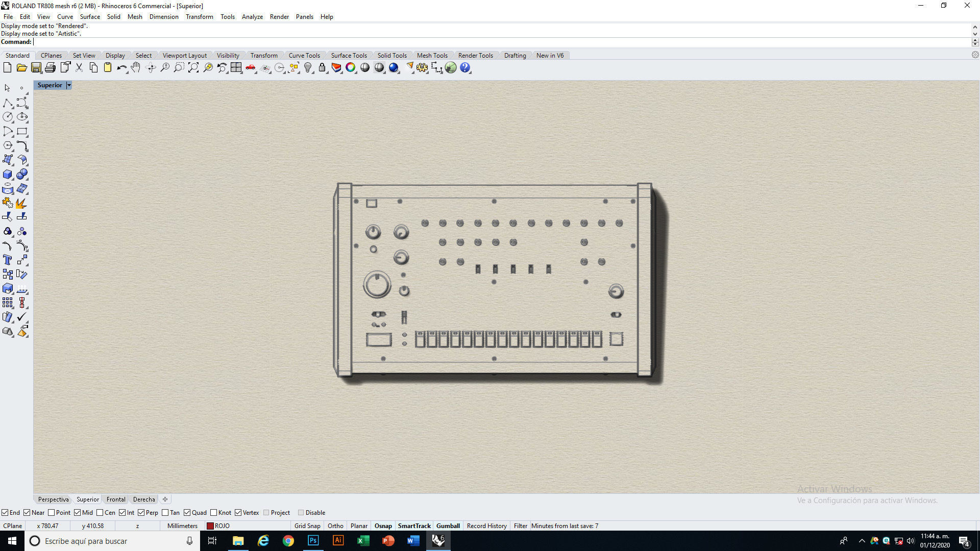
Task: Open Chrome from Windows taskbar
Action: click(x=288, y=541)
